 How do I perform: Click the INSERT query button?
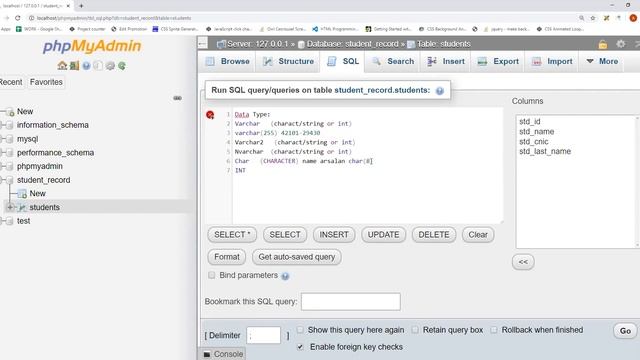(334, 235)
